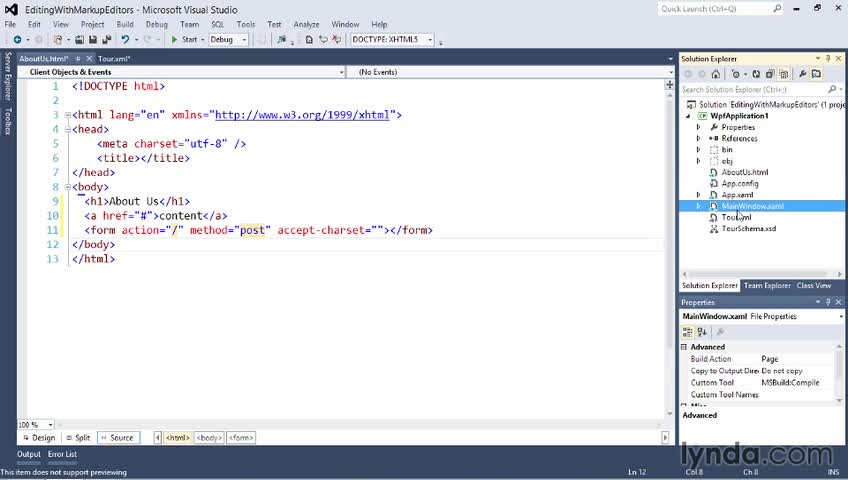Open the DOCTYPE: XHTML5 dropdown
Screen dimensions: 848x480
(430, 39)
